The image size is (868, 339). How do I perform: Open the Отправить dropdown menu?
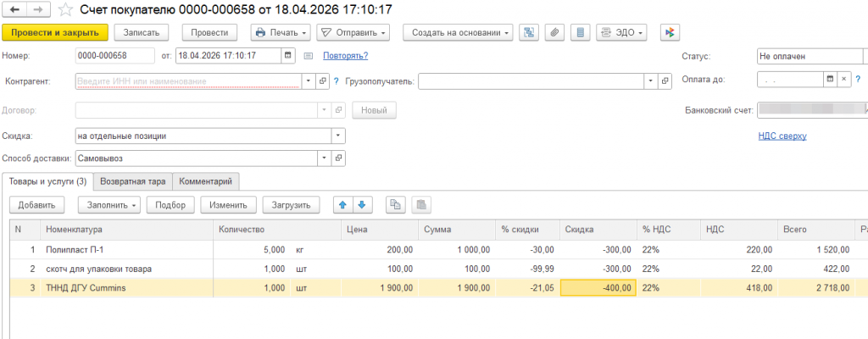click(353, 33)
